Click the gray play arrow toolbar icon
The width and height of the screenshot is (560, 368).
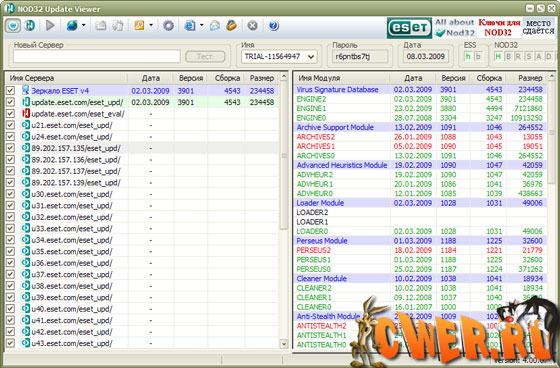[50, 25]
